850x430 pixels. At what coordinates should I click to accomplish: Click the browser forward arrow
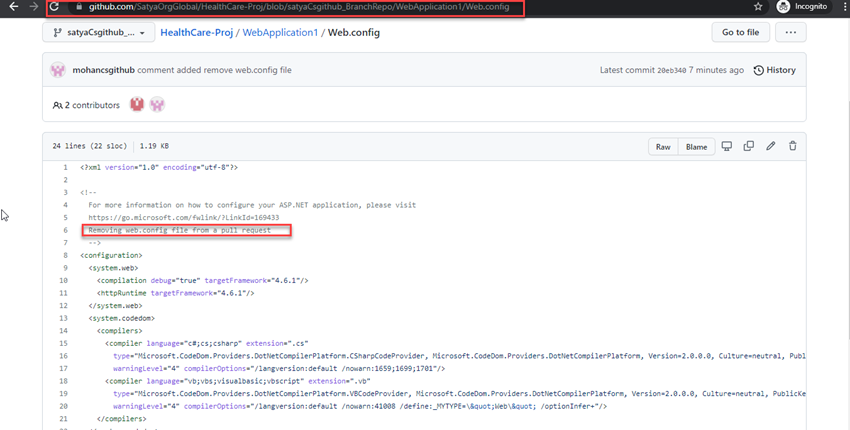(x=34, y=7)
